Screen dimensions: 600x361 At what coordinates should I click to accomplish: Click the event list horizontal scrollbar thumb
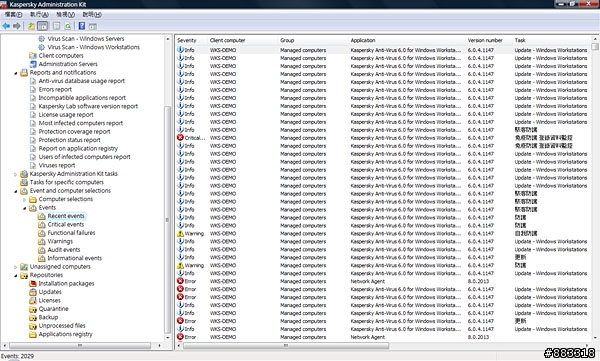pos(286,345)
